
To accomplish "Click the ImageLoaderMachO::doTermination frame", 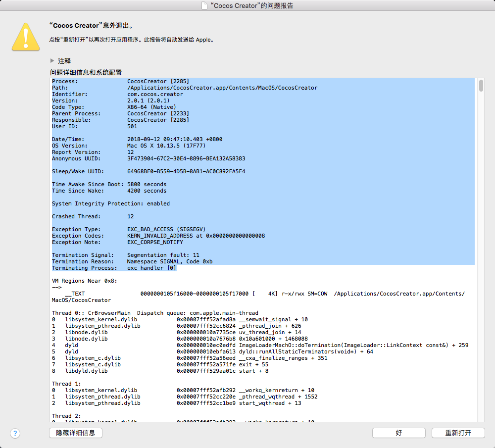I will pos(260,345).
